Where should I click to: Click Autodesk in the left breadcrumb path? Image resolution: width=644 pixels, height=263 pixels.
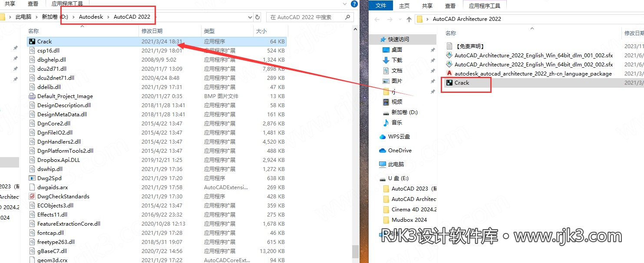(x=91, y=17)
